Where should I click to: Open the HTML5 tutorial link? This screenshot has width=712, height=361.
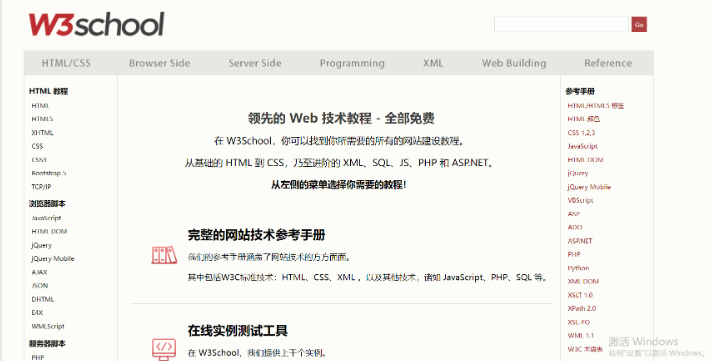tap(42, 119)
